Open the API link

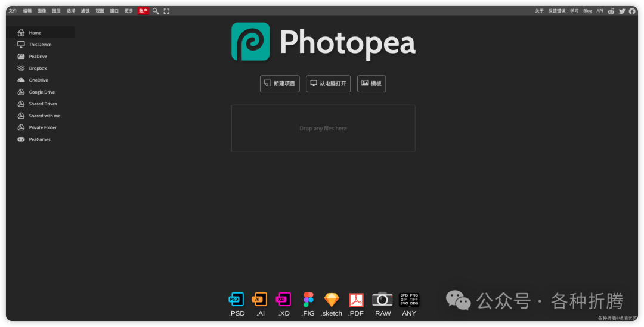point(600,11)
